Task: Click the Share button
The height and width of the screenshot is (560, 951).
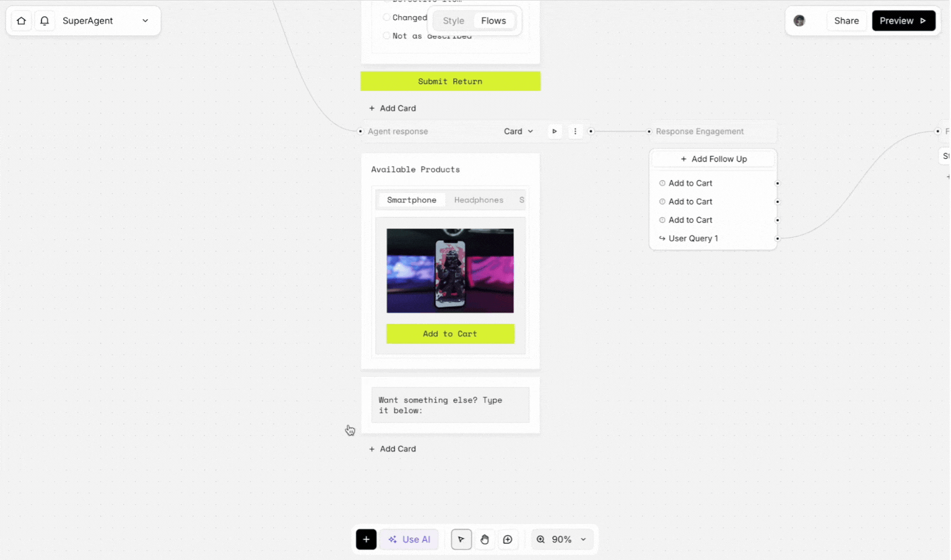Action: 846,20
